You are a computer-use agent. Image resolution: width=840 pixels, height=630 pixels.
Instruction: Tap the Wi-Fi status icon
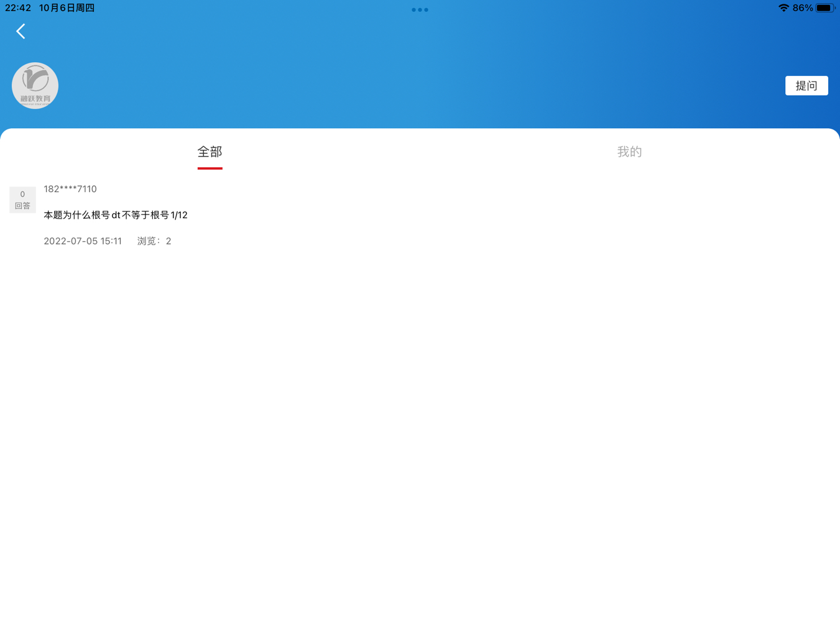click(x=783, y=8)
